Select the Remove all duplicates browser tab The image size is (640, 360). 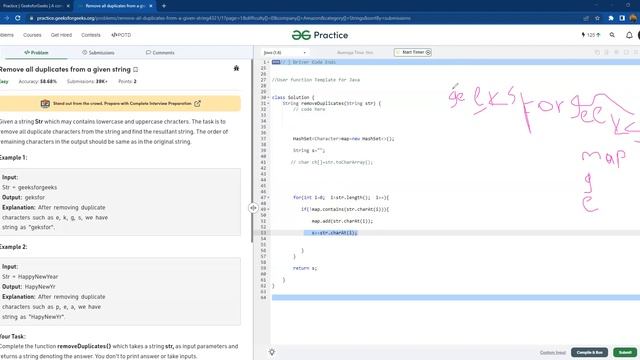pyautogui.click(x=115, y=6)
